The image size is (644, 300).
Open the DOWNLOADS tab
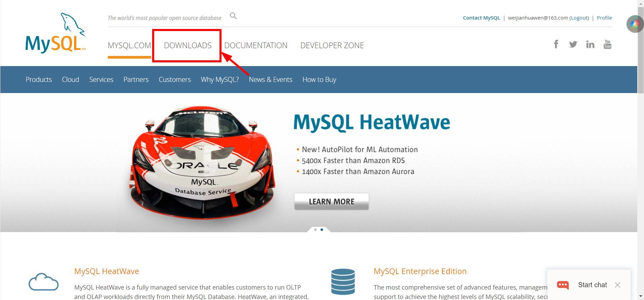pyautogui.click(x=188, y=46)
